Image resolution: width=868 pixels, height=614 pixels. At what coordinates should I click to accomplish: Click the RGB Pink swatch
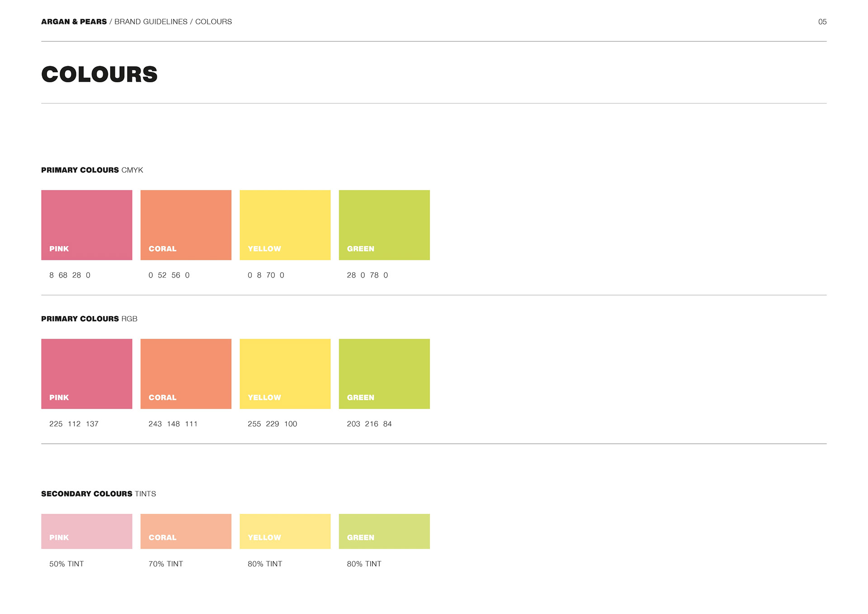pyautogui.click(x=86, y=373)
